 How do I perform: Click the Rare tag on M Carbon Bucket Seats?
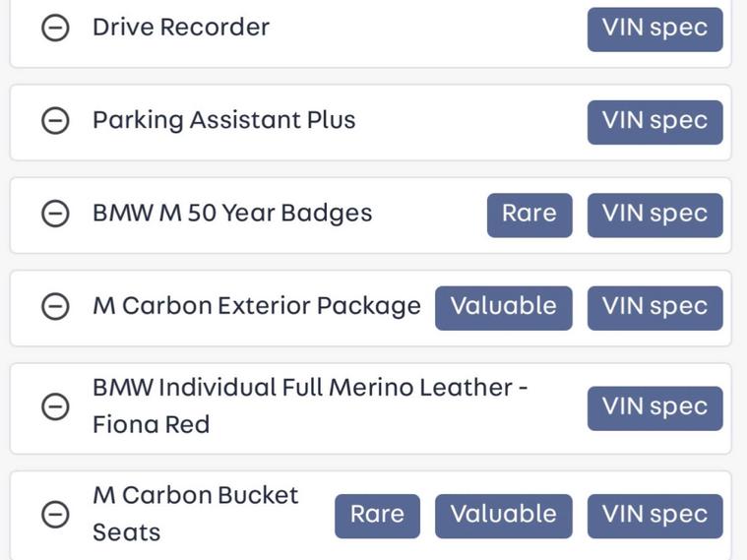click(377, 514)
